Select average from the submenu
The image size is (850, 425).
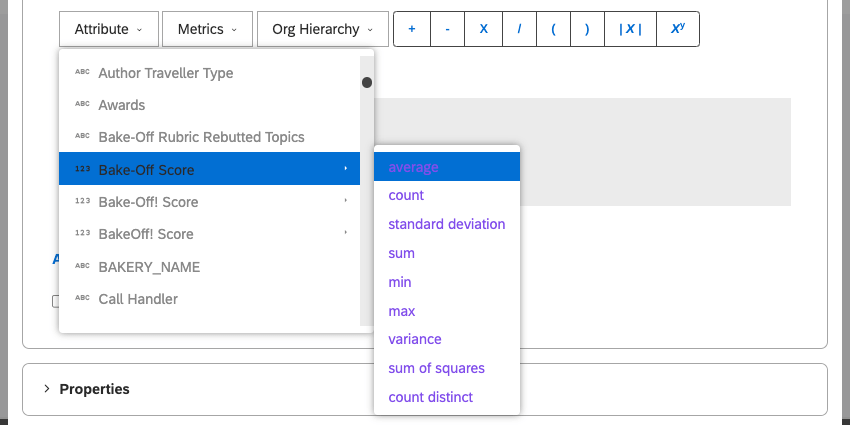(414, 167)
